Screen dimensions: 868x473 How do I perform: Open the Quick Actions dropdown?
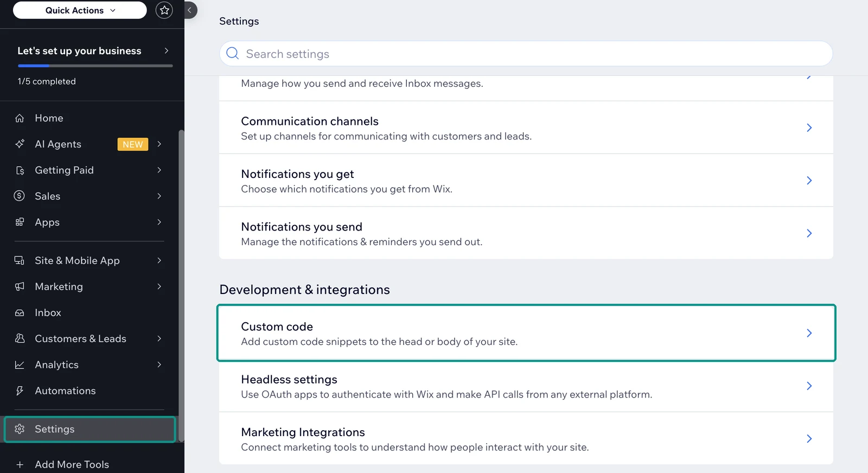[80, 10]
